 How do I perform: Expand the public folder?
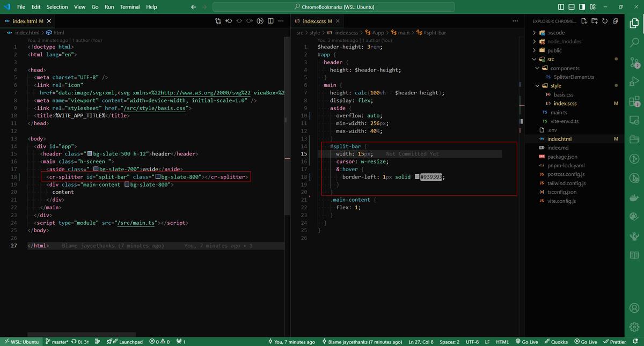[x=554, y=50]
